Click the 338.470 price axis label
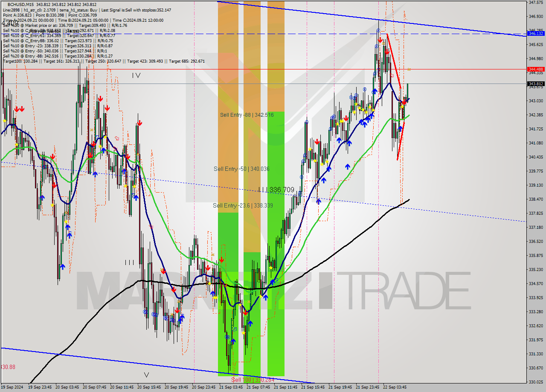 pyautogui.click(x=535, y=199)
